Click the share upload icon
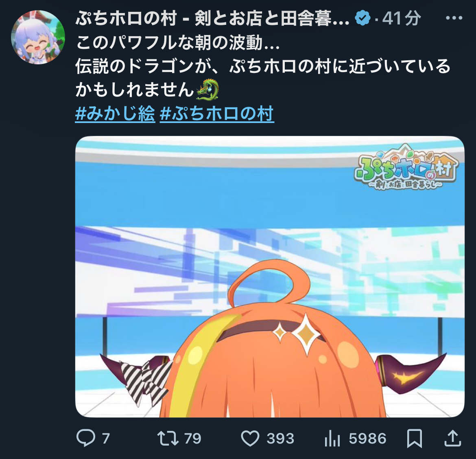476x459 pixels. pyautogui.click(x=453, y=438)
